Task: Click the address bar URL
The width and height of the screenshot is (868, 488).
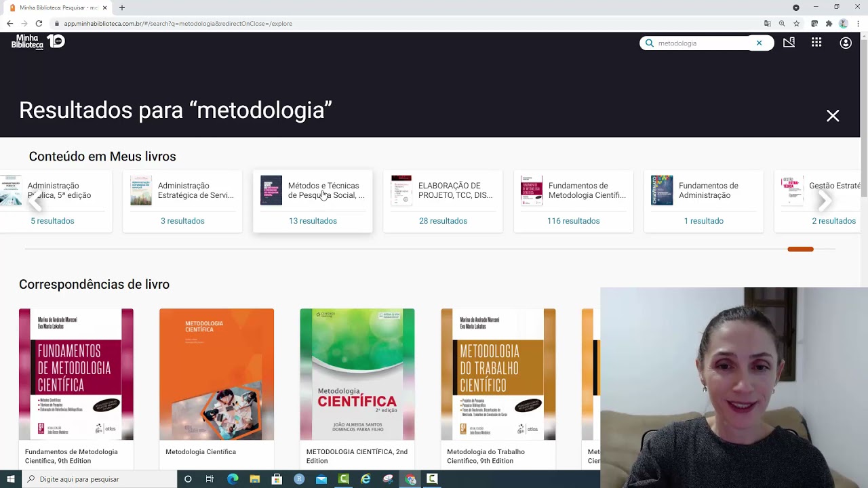Action: [x=178, y=23]
